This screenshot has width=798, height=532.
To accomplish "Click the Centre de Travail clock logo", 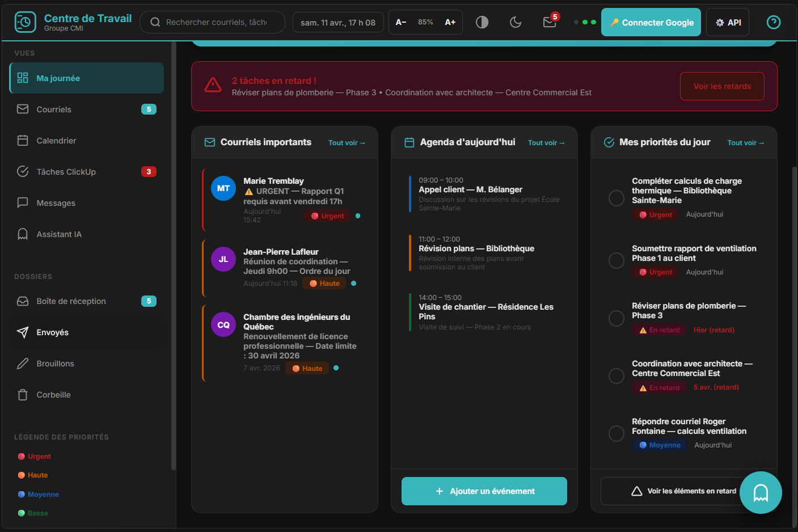I will pyautogui.click(x=25, y=22).
